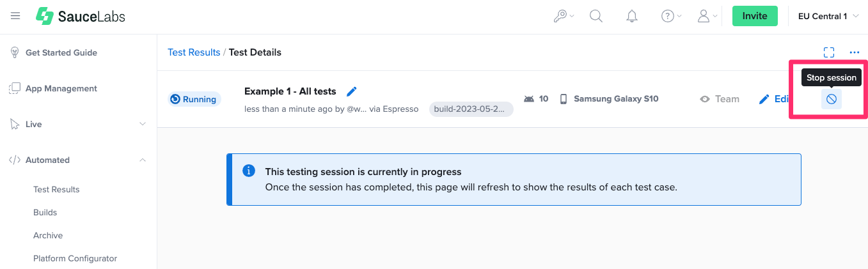Click the pencil icon beside test name
Screen dimensions: 868x269
[351, 91]
